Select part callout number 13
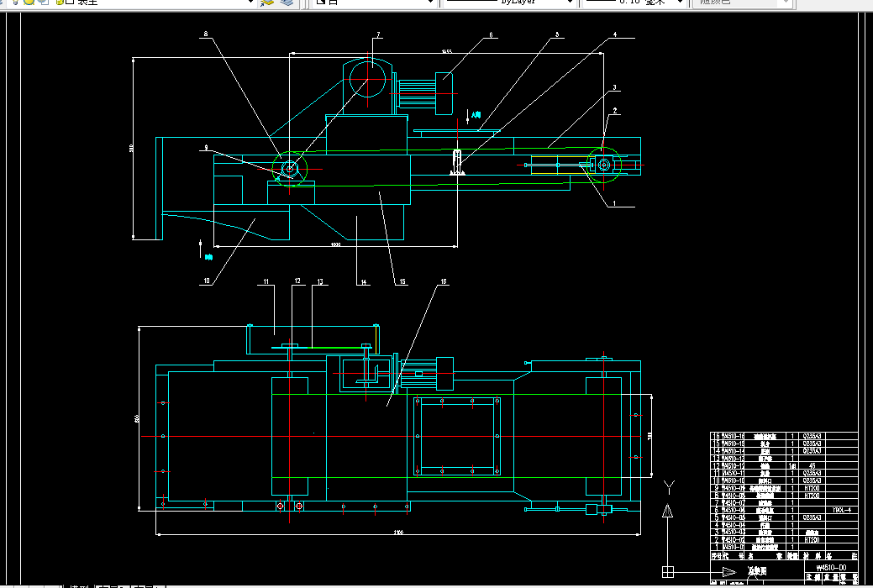The width and height of the screenshot is (873, 588). 320,281
